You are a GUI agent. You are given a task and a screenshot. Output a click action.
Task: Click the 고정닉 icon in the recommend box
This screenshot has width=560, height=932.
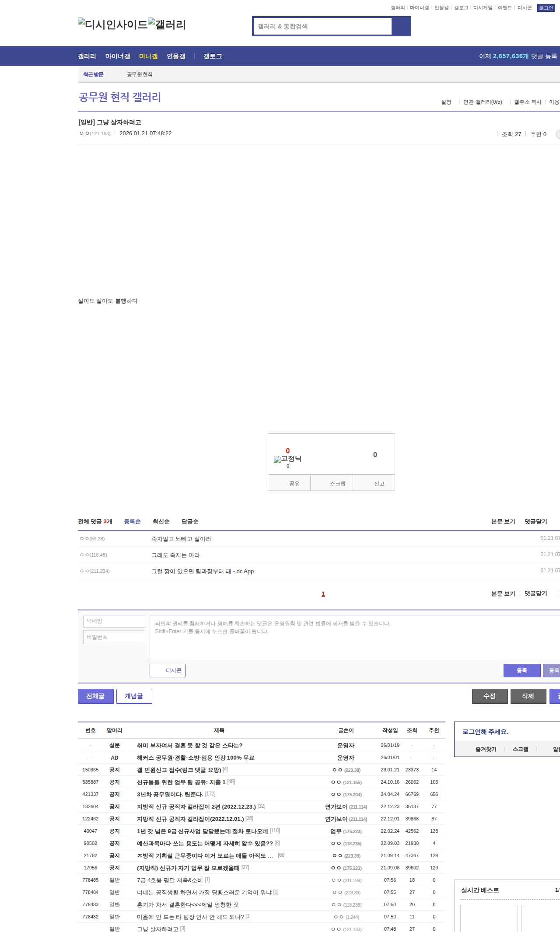(x=287, y=459)
